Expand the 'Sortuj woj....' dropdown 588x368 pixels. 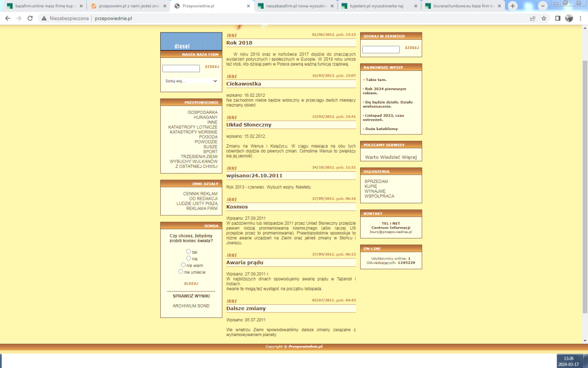[191, 81]
